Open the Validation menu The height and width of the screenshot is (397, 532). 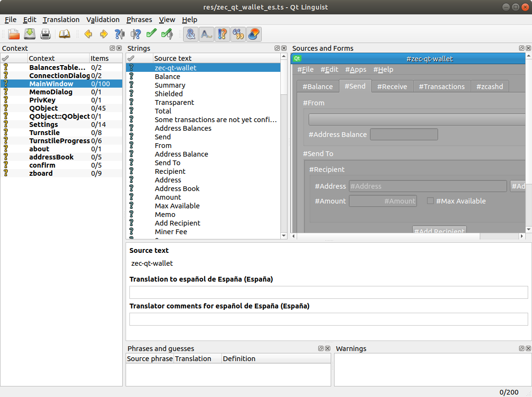(103, 20)
